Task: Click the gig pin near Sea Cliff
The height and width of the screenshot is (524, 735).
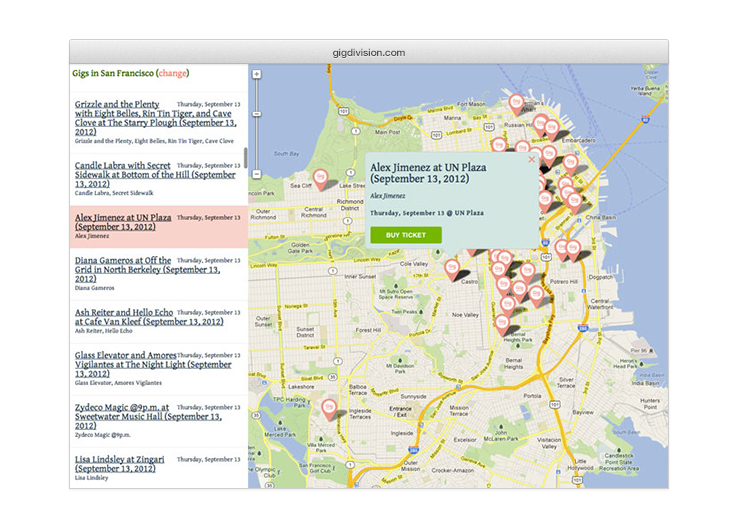Action: point(320,177)
